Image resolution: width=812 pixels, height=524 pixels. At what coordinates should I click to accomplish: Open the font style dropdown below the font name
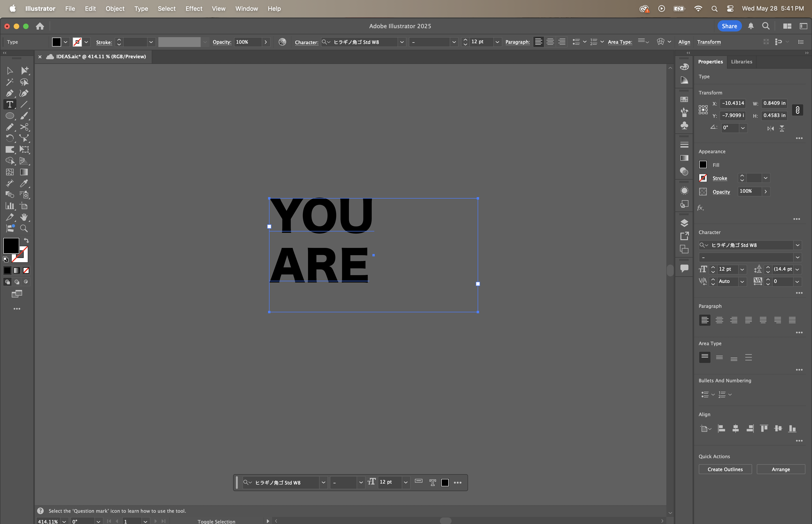797,257
